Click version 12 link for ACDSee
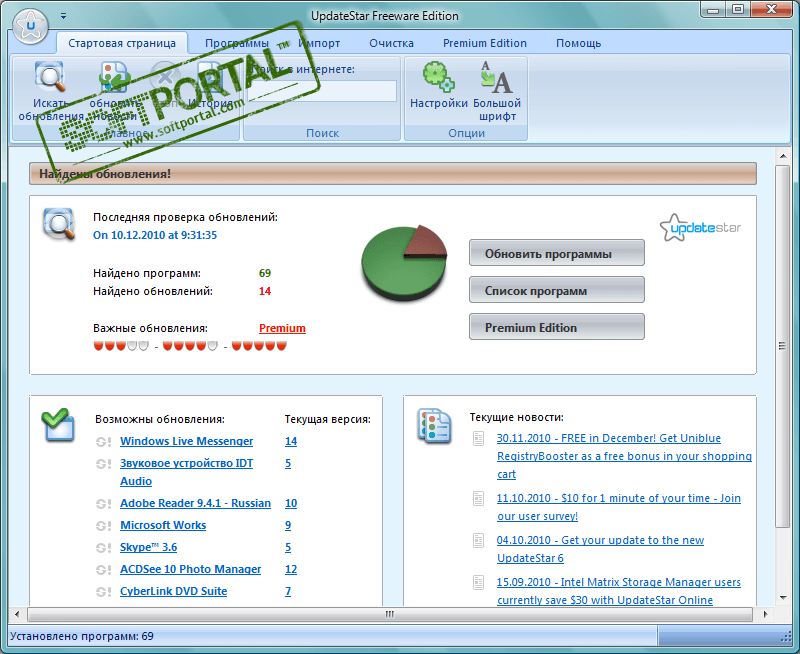 click(x=291, y=569)
